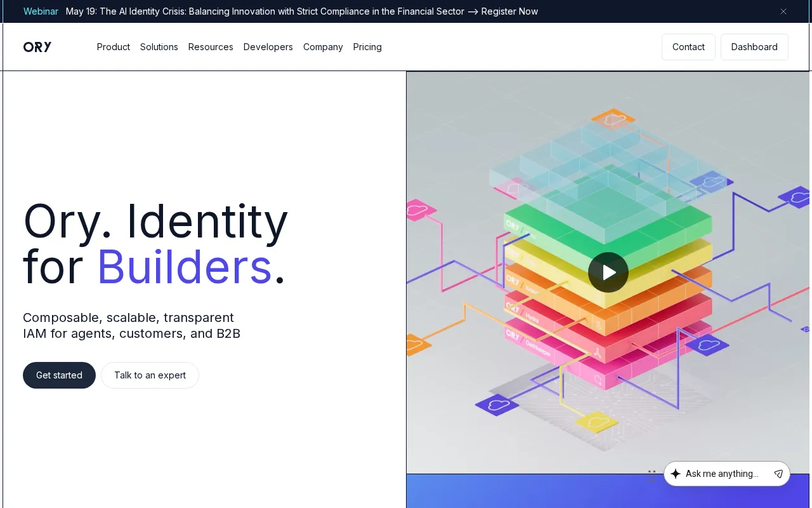Screen dimensions: 812x508
Task: Grab the drag handle beside the chat widget
Action: point(652,475)
